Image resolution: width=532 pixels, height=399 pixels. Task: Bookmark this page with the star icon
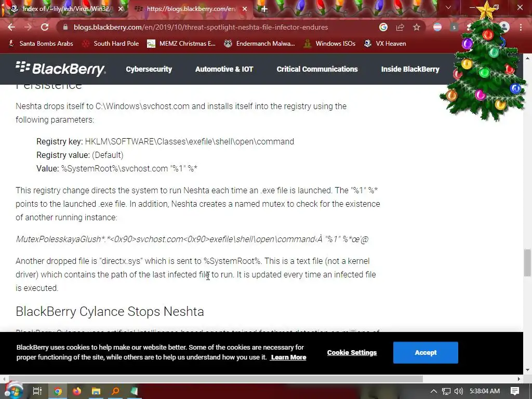tap(417, 27)
